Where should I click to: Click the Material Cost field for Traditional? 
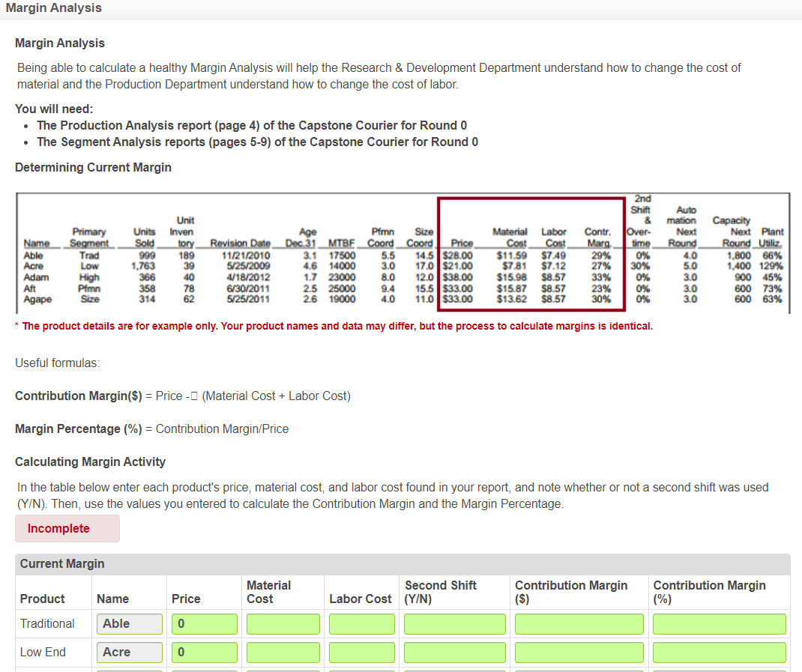pyautogui.click(x=283, y=623)
